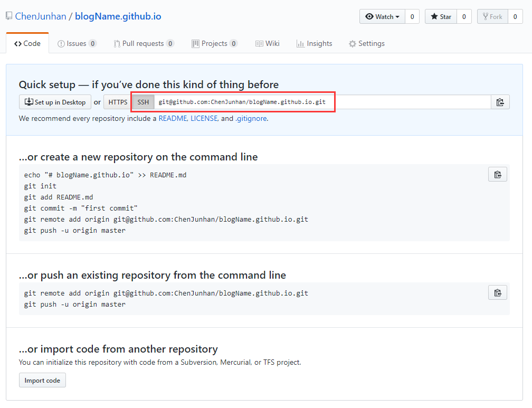Viewport: 532px width, 408px height.
Task: View the Insights tab
Action: click(x=314, y=43)
